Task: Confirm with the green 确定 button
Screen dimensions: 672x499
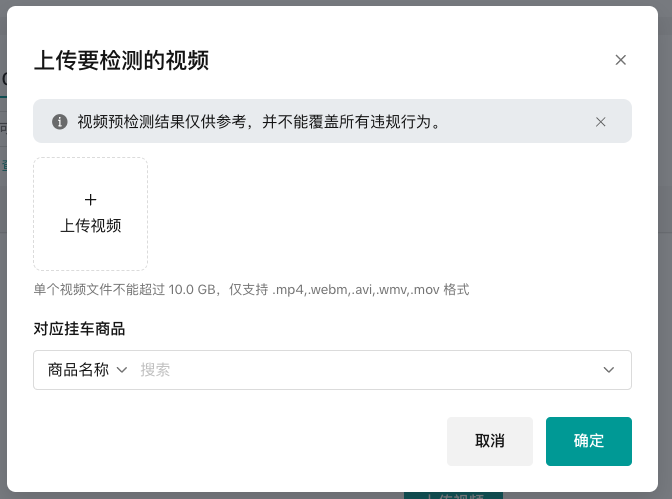Action: (x=588, y=441)
